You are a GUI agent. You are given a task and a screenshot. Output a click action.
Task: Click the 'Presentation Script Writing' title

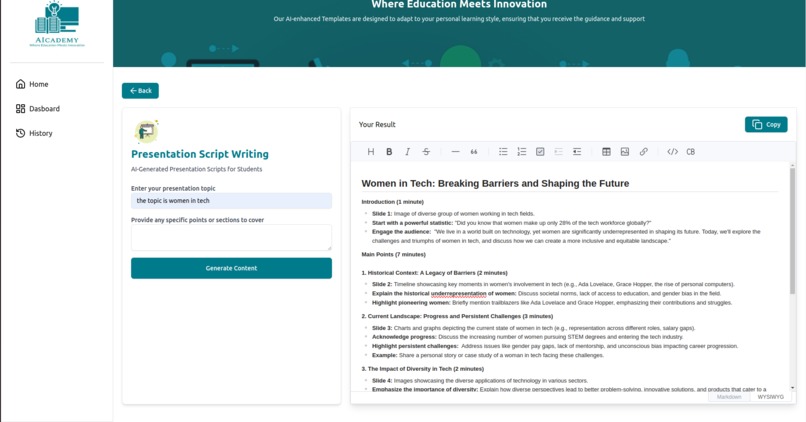click(199, 154)
